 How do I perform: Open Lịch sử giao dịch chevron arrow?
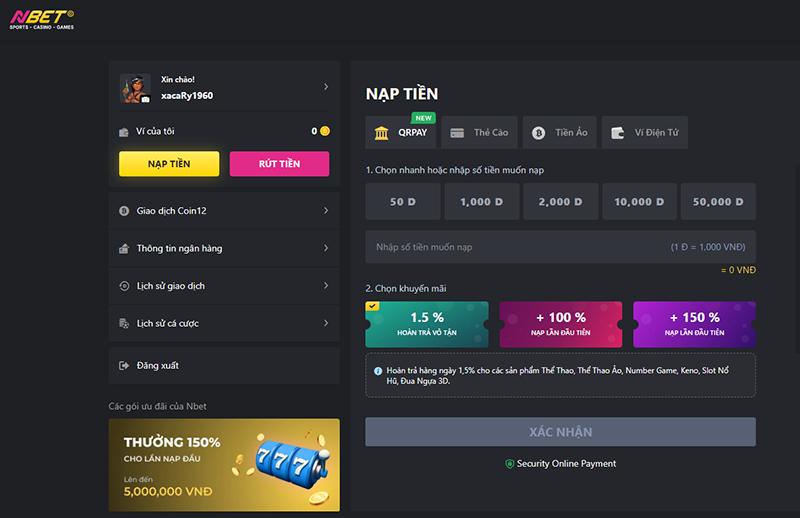(326, 286)
